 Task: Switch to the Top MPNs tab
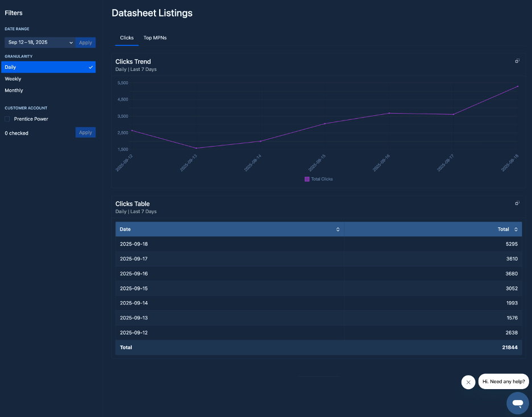[x=155, y=38]
